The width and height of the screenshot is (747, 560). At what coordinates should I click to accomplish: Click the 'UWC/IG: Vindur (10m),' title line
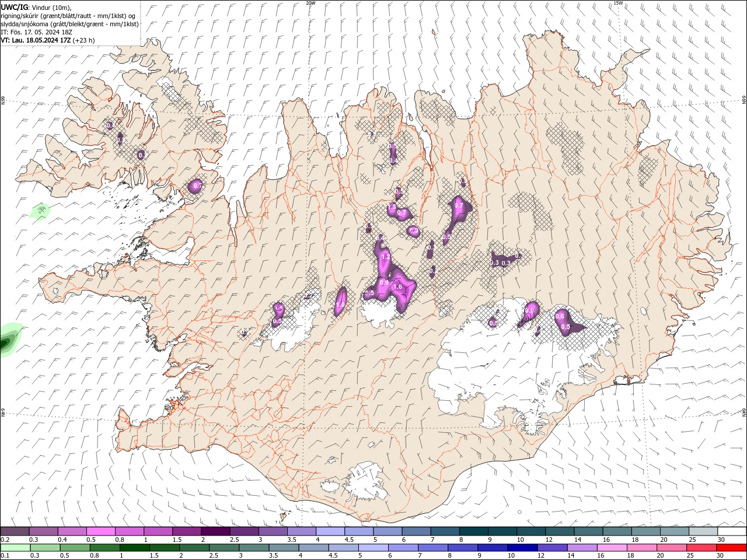36,7
